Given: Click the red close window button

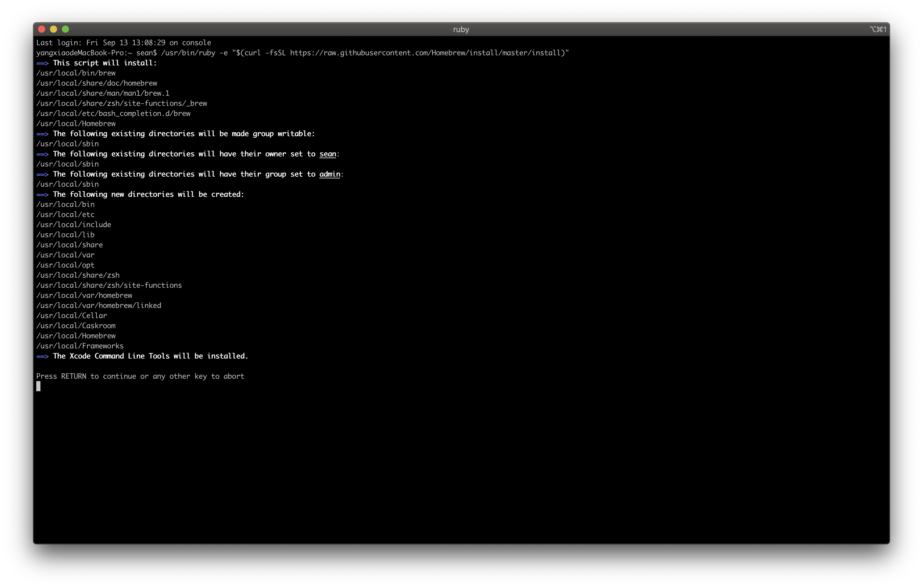Looking at the screenshot, I should tap(42, 29).
